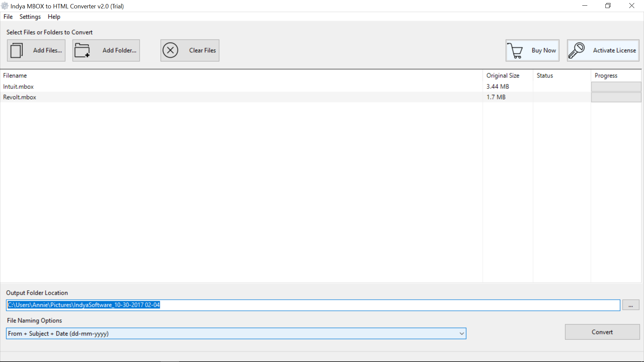This screenshot has height=362, width=644.
Task: Click the Add Files... button label
Action: coord(48,50)
